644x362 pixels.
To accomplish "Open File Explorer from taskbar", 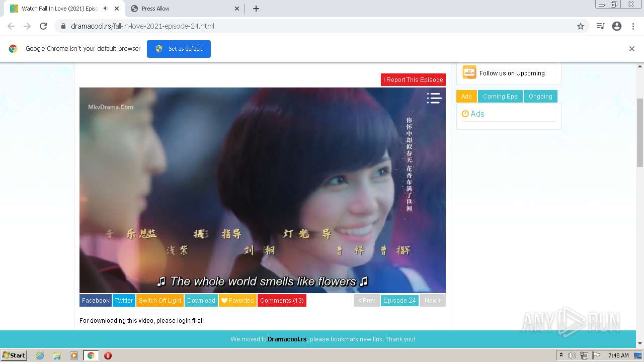I will 57,355.
